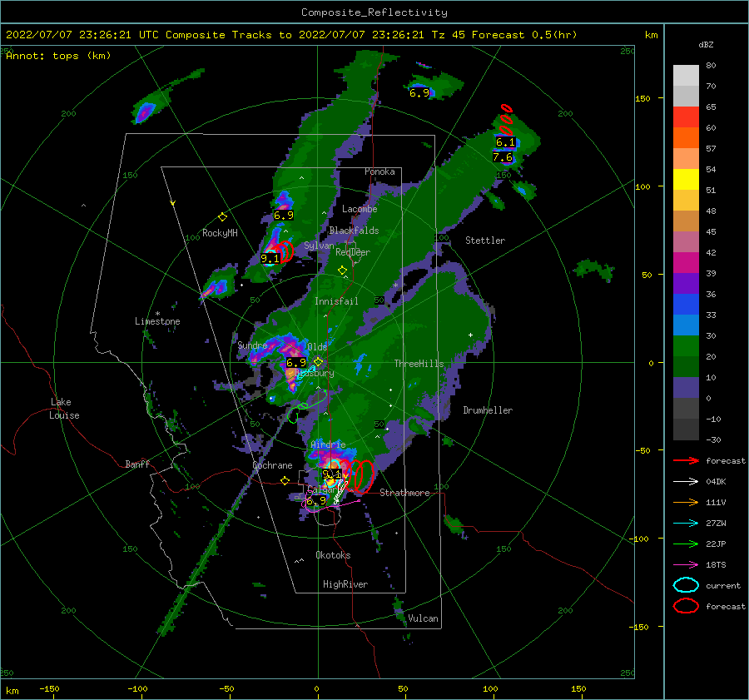Viewport: 749px width, 700px height.
Task: Click the cyan current ellipse legend symbol
Action: (686, 585)
